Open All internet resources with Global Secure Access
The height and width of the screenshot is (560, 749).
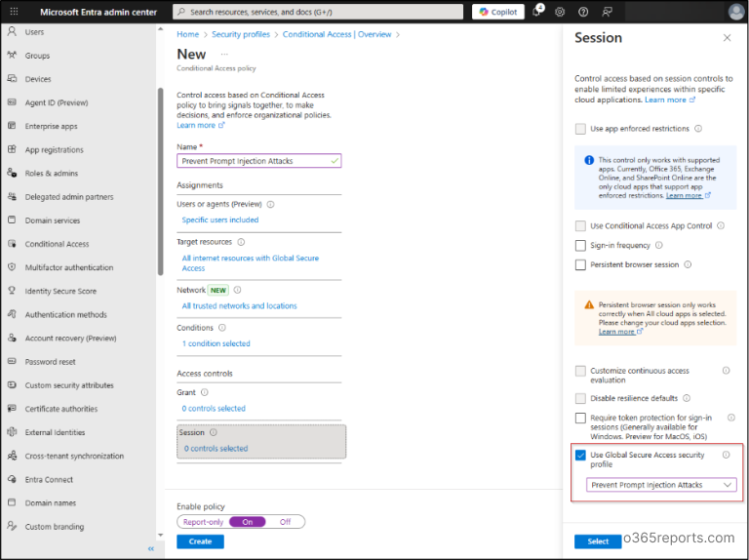pos(251,262)
